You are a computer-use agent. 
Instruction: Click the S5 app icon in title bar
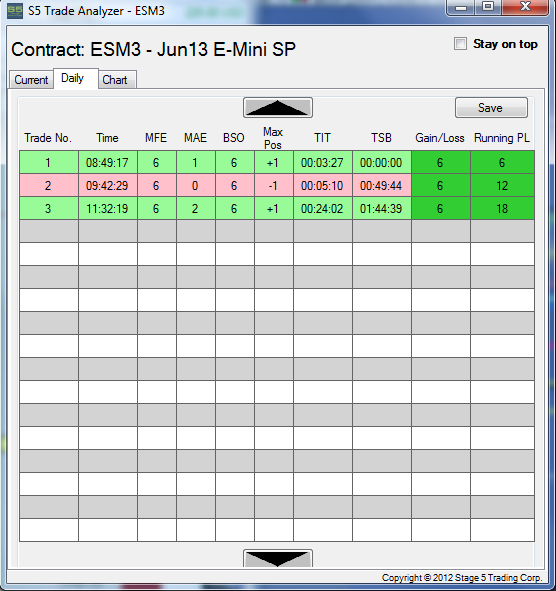pyautogui.click(x=15, y=11)
